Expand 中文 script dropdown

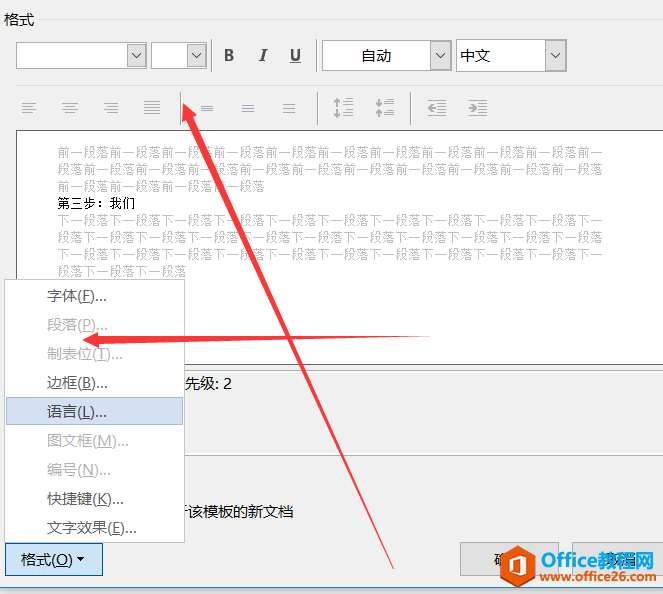(x=555, y=55)
